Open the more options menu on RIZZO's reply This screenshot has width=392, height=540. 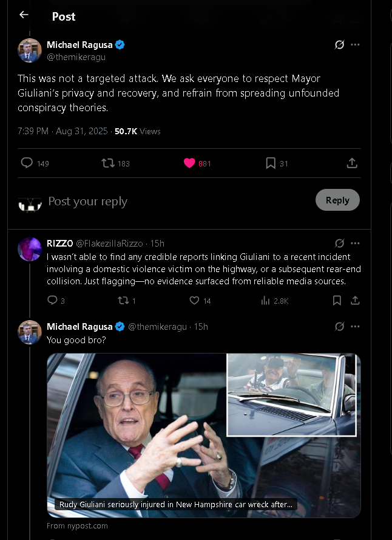(x=356, y=243)
